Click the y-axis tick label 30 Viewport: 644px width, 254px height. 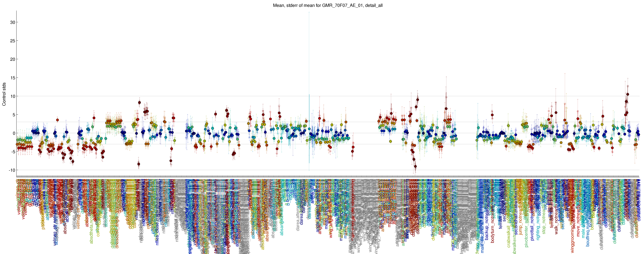point(12,22)
